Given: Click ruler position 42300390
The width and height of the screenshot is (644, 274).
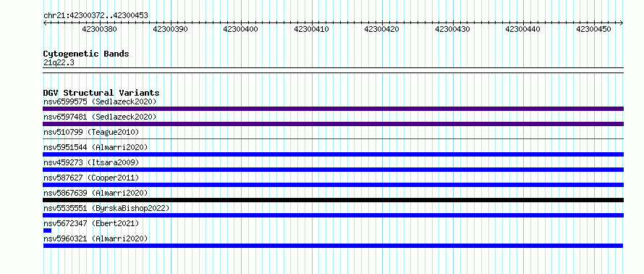Looking at the screenshot, I should (170, 29).
